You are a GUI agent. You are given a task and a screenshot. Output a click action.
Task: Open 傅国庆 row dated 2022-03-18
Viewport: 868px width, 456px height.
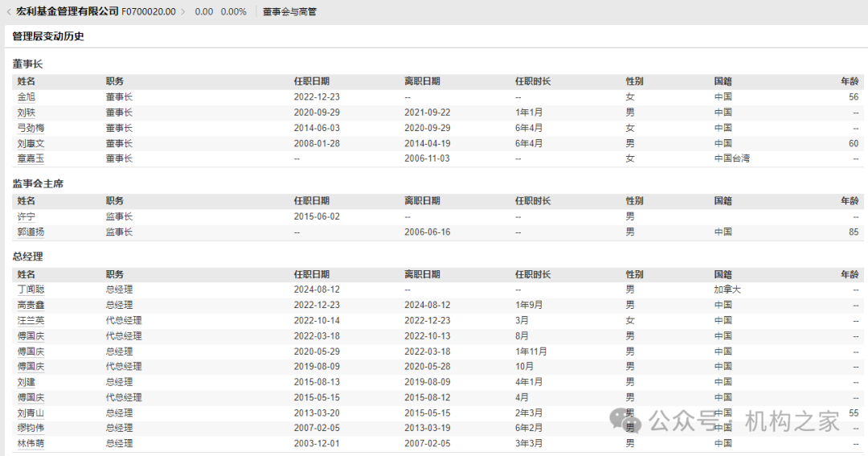click(x=31, y=335)
